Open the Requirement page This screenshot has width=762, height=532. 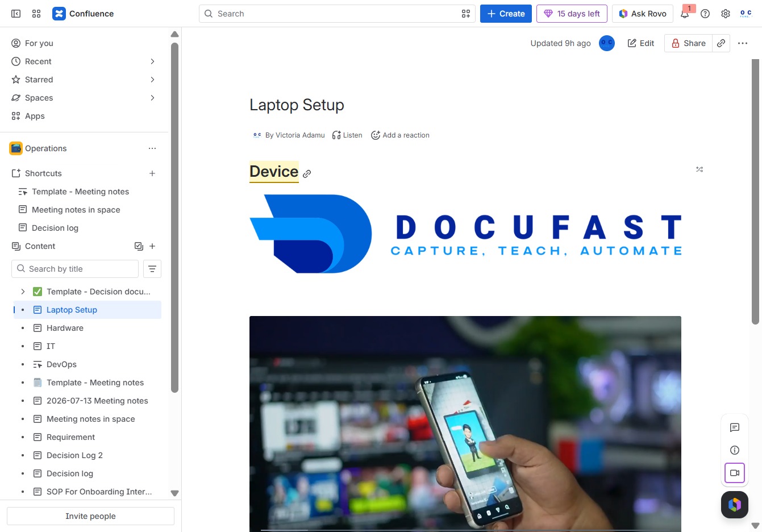pos(70,437)
